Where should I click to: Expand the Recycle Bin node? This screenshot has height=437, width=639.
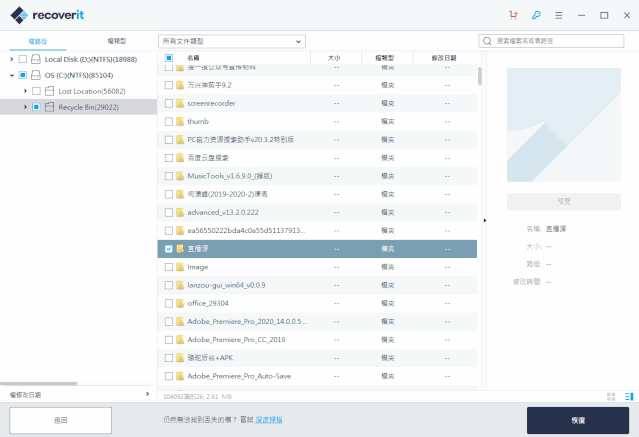point(25,107)
